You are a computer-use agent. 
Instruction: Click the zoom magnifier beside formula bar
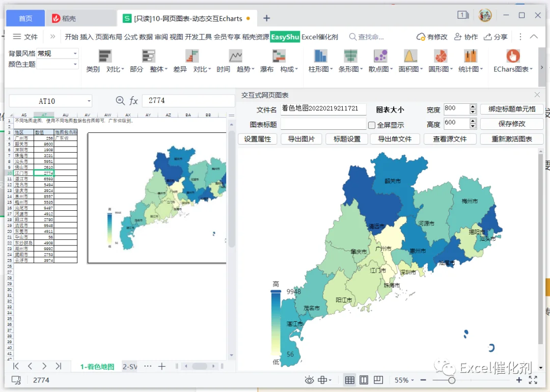pos(120,101)
